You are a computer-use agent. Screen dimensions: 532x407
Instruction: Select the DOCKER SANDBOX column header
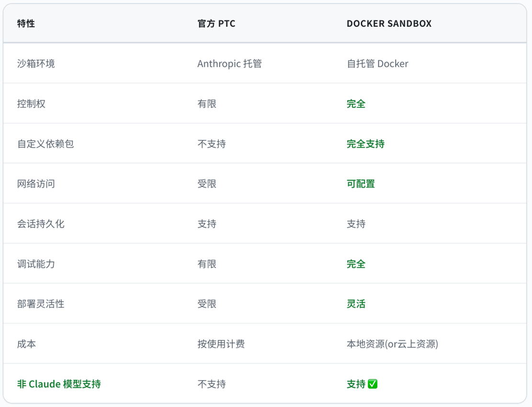[x=389, y=23]
